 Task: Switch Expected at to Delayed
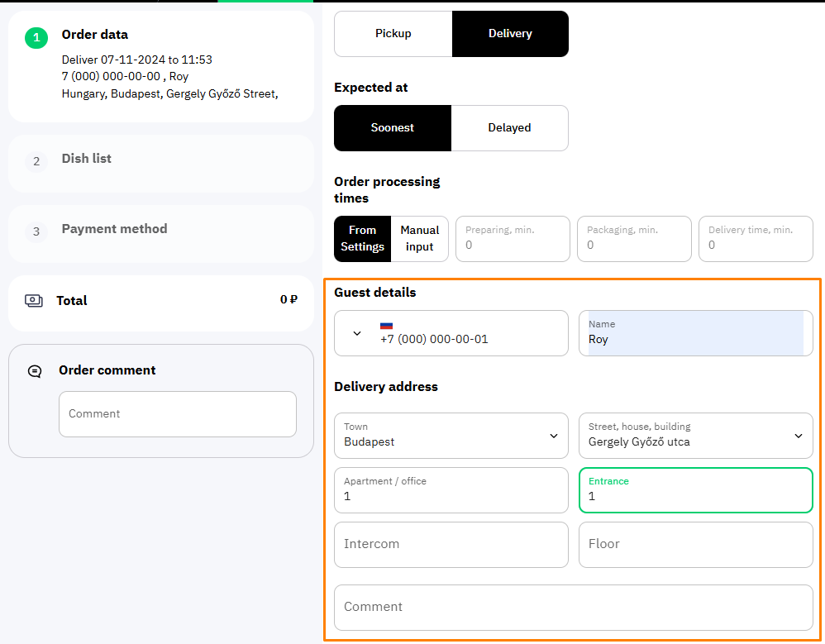(509, 128)
